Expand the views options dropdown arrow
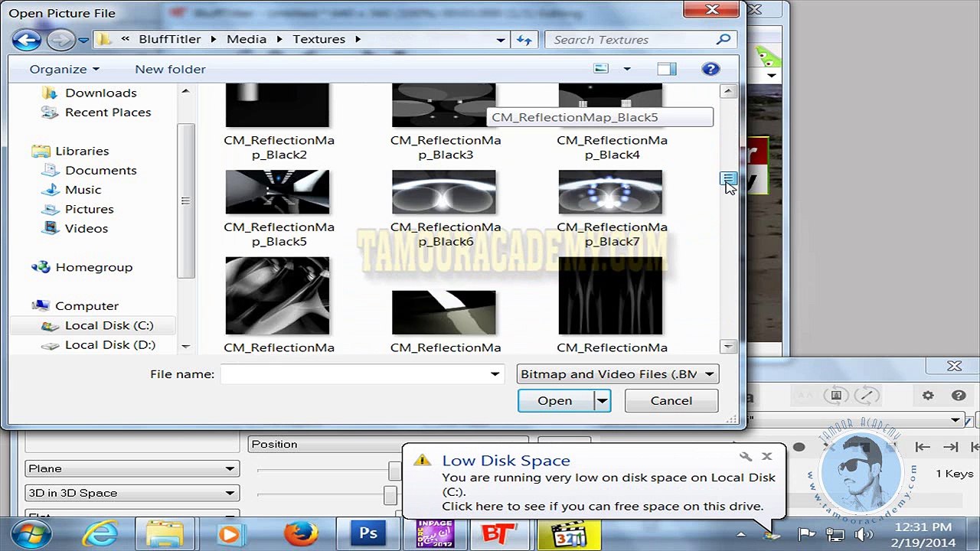This screenshot has height=551, width=980. click(626, 69)
